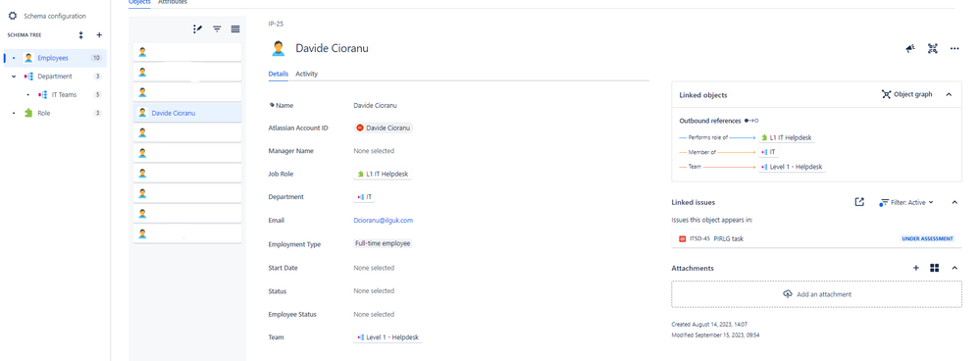Collapse the Linked objects panel

point(949,94)
